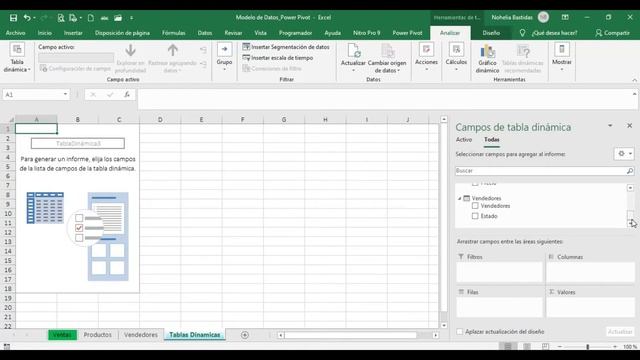Screen dimensions: 640x360
Task: Click the Nohelia Bastidas account avatar
Action: pos(543,17)
